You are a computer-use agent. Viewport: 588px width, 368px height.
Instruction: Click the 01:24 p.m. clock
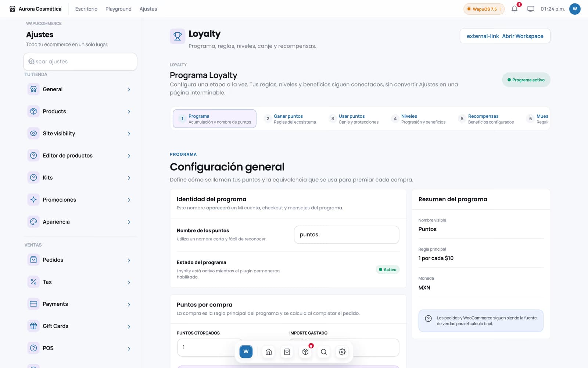click(552, 9)
